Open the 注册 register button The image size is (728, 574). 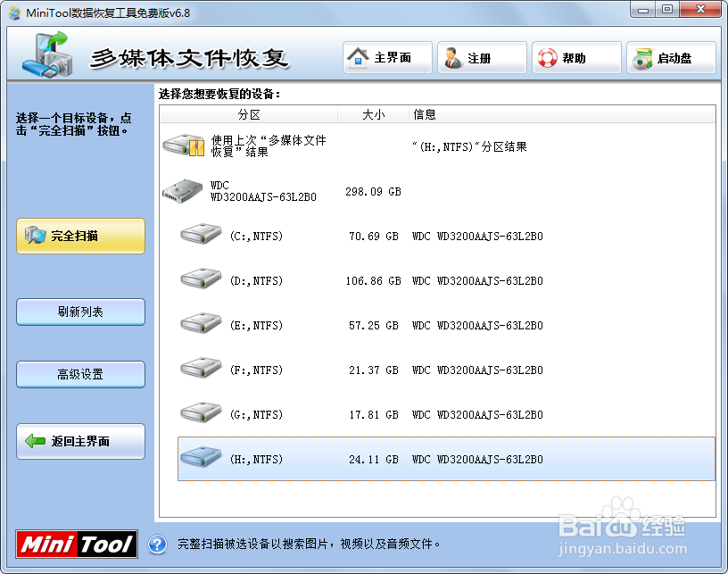coord(482,58)
